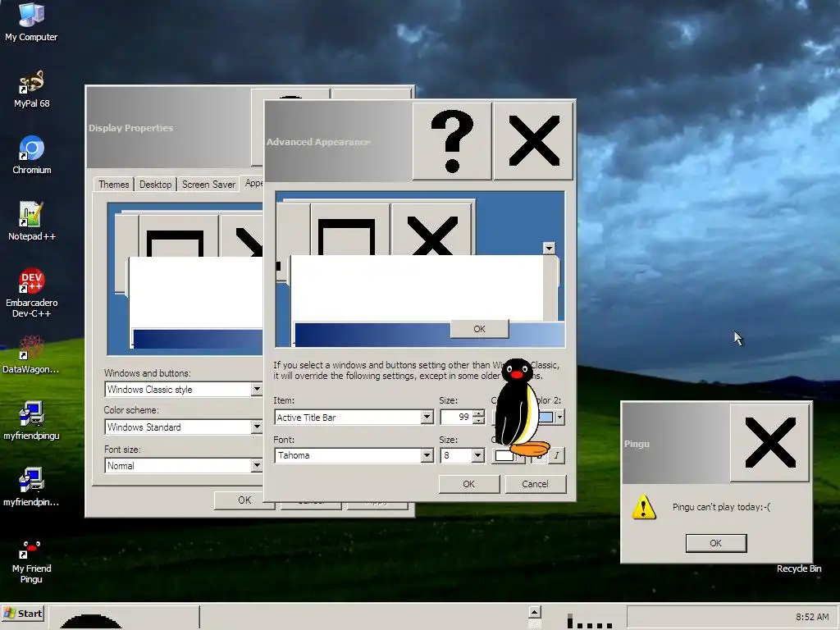
Task: Switch to the Desktop tab
Action: (155, 185)
